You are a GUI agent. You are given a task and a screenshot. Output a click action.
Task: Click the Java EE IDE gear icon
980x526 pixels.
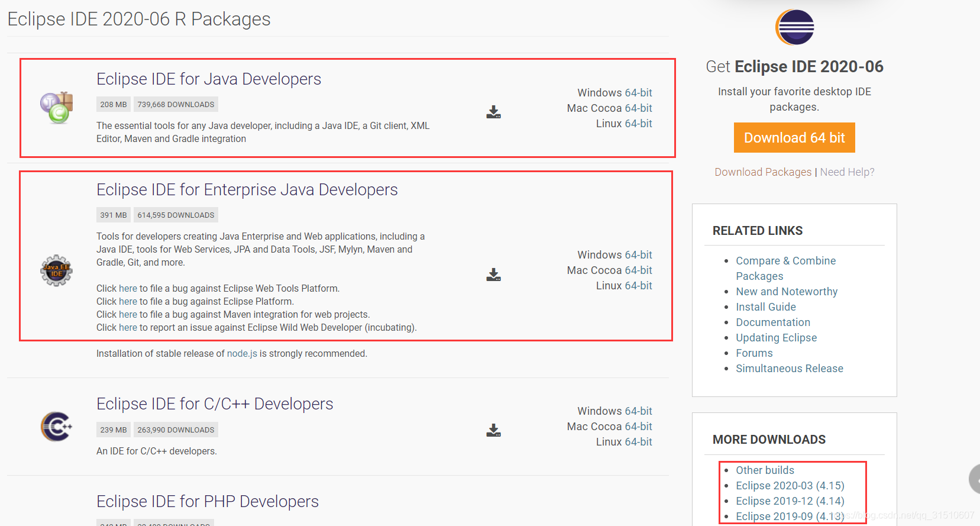[56, 270]
